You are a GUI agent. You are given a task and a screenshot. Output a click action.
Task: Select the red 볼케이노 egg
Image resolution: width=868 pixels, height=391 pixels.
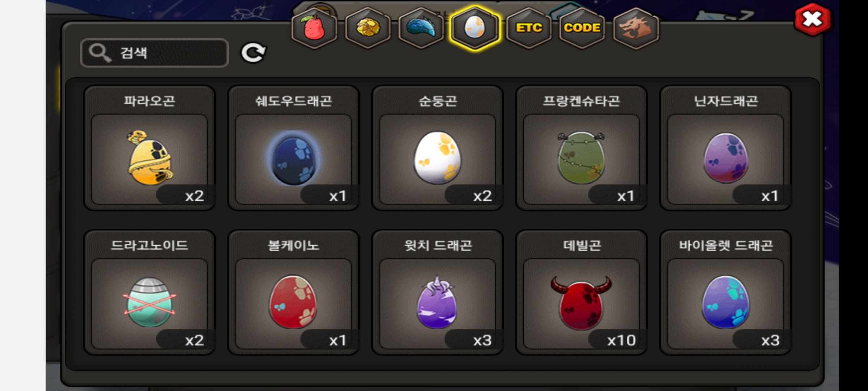coord(293,293)
